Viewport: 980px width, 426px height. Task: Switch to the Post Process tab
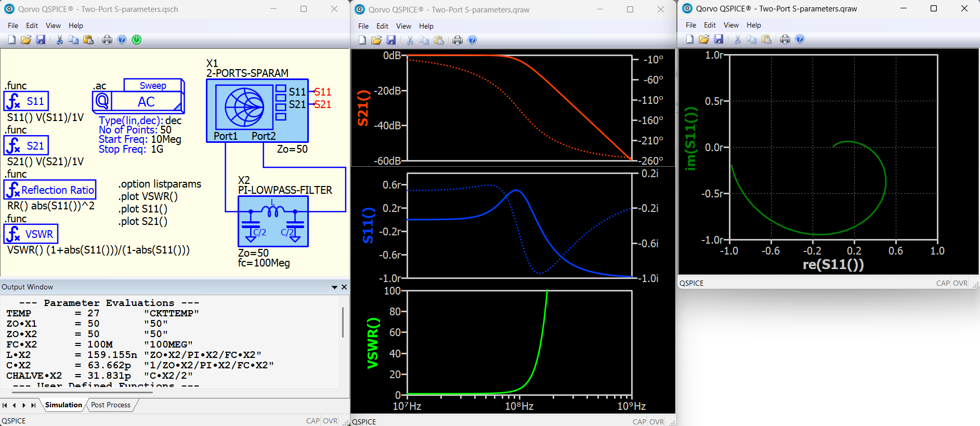pos(111,405)
